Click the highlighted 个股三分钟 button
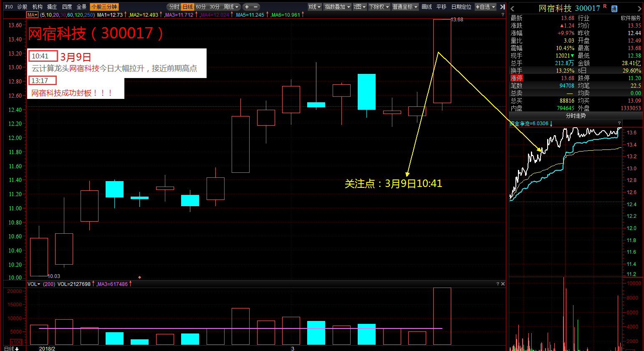 point(104,7)
